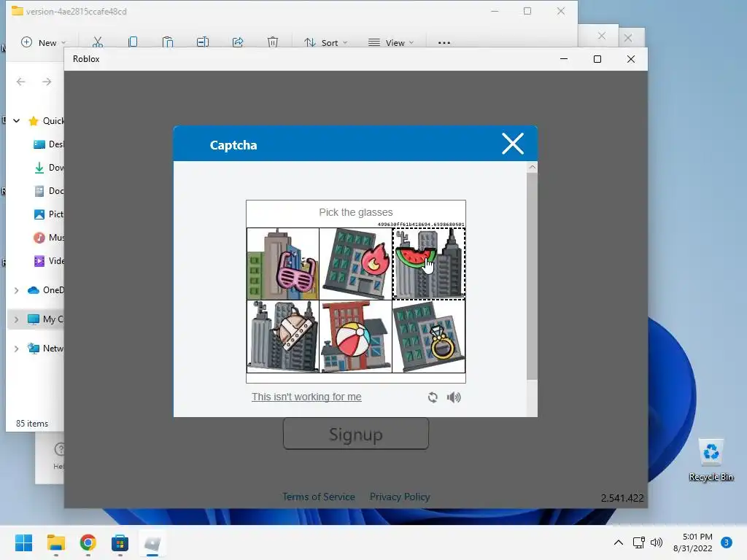The height and width of the screenshot is (560, 747).
Task: Open volume control tray icon
Action: 657,542
